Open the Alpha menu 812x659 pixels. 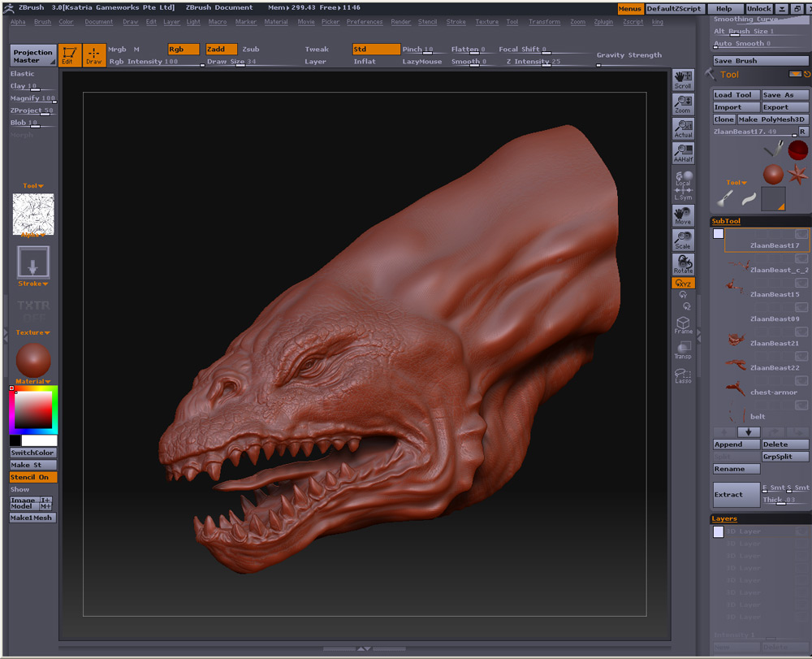(x=18, y=22)
